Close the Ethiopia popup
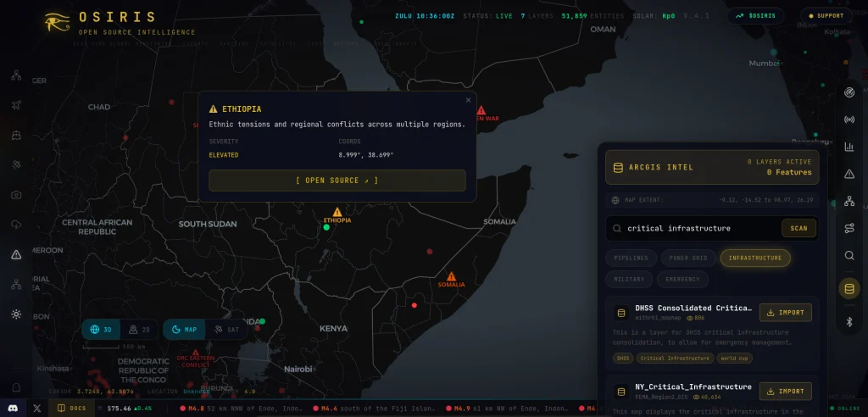The width and height of the screenshot is (868, 417). 468,100
